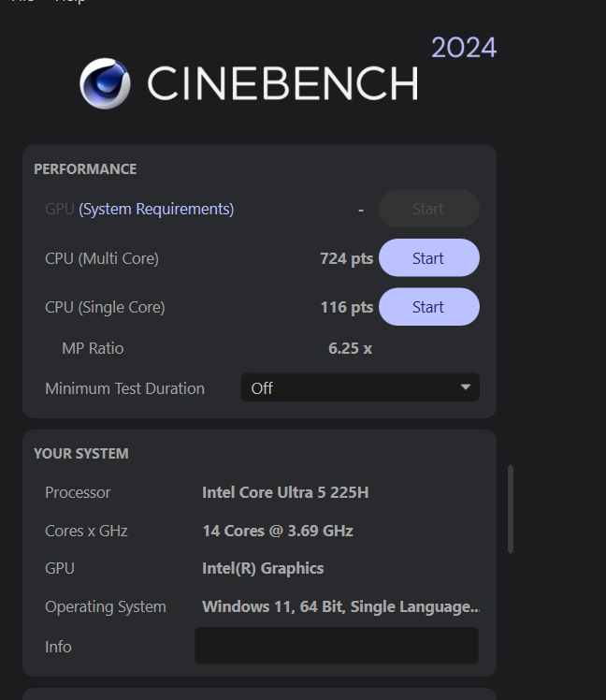Start the CPU Single Core test

pyautogui.click(x=428, y=307)
